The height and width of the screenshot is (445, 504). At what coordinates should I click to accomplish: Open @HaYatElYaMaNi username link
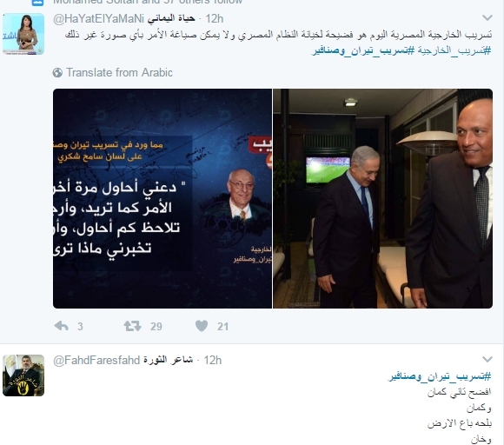[98, 18]
